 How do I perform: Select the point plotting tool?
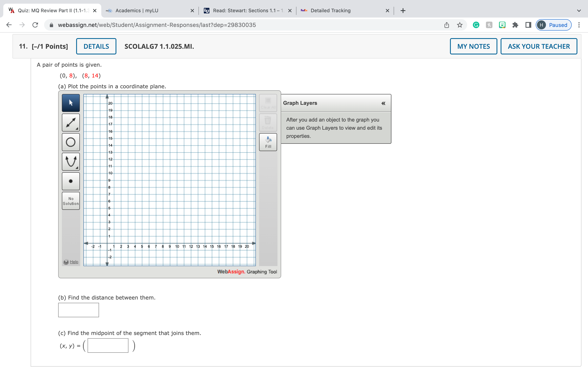pos(71,181)
